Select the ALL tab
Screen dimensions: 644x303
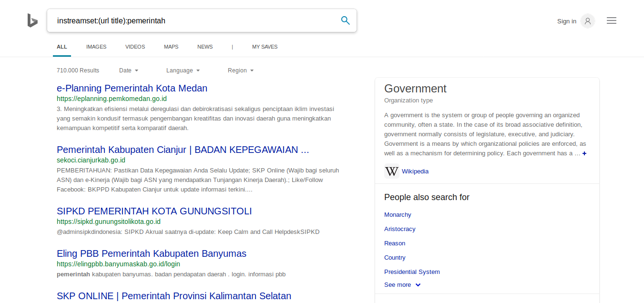click(x=62, y=47)
